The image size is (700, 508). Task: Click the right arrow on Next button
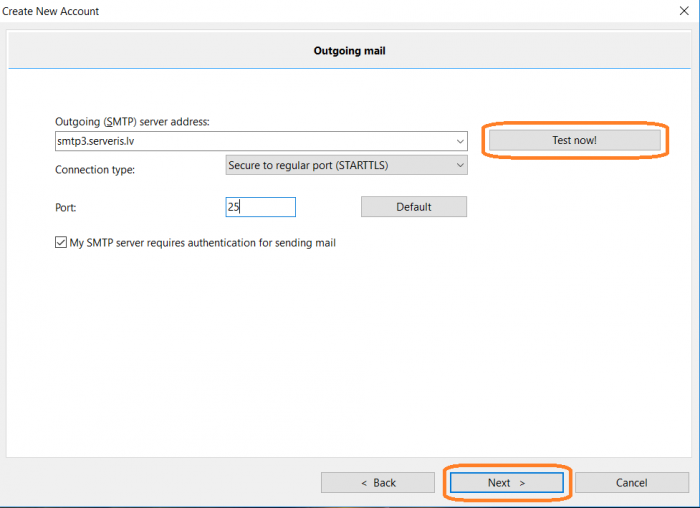tap(522, 483)
